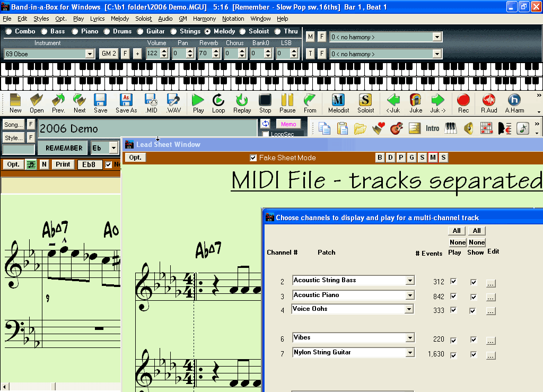543x392 pixels.
Task: Open the Soloist generator icon
Action: pyautogui.click(x=365, y=103)
